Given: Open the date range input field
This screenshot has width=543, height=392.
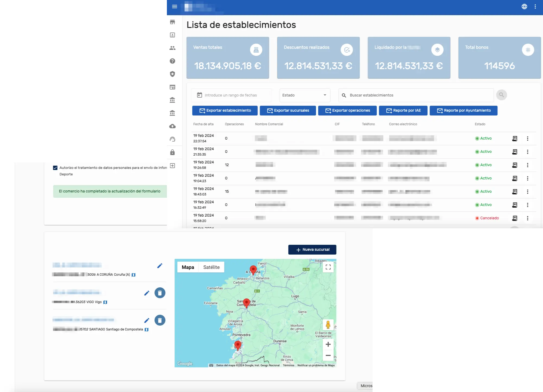Looking at the screenshot, I should pyautogui.click(x=231, y=95).
